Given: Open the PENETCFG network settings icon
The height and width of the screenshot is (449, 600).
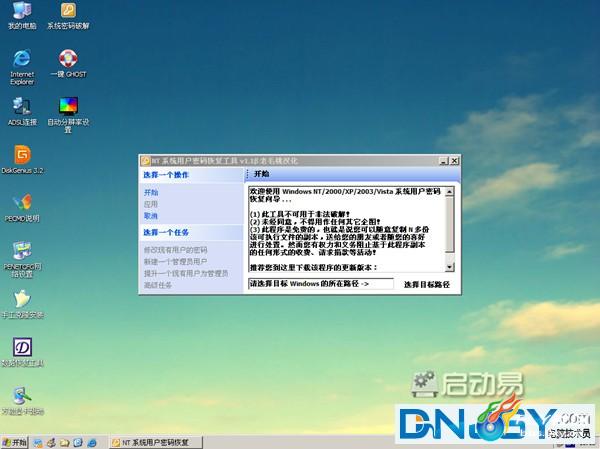Looking at the screenshot, I should tap(22, 260).
